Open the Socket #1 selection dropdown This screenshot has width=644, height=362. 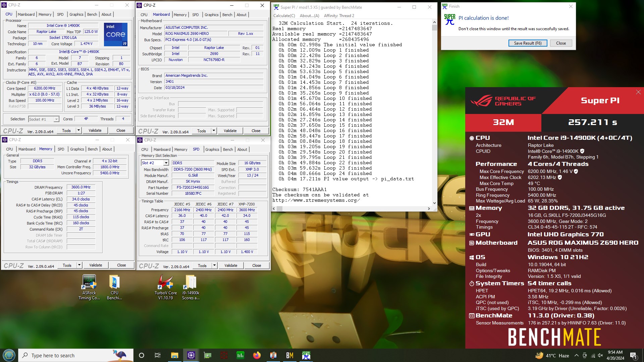(56, 119)
